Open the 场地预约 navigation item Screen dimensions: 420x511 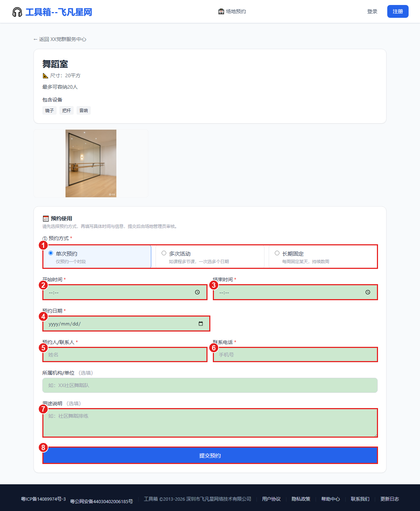pyautogui.click(x=232, y=11)
